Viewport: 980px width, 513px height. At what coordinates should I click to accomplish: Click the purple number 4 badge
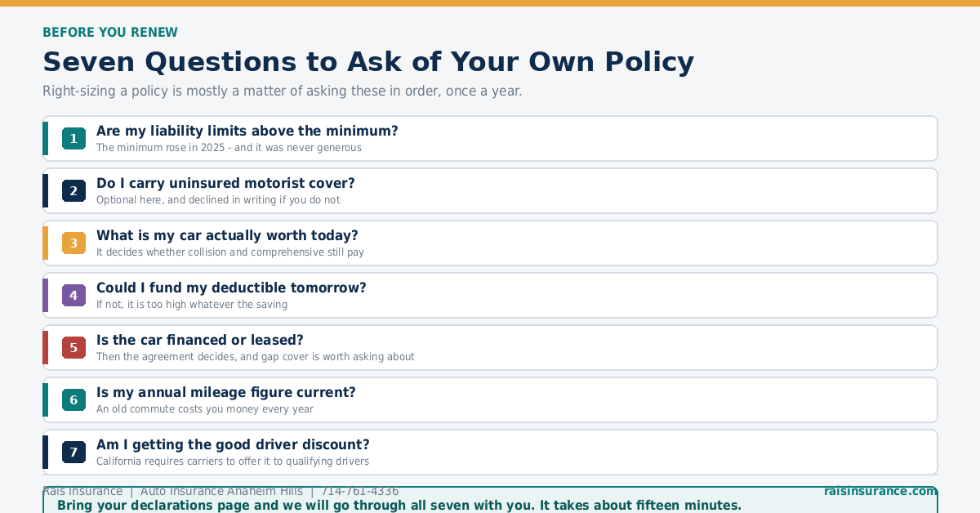[x=73, y=296]
